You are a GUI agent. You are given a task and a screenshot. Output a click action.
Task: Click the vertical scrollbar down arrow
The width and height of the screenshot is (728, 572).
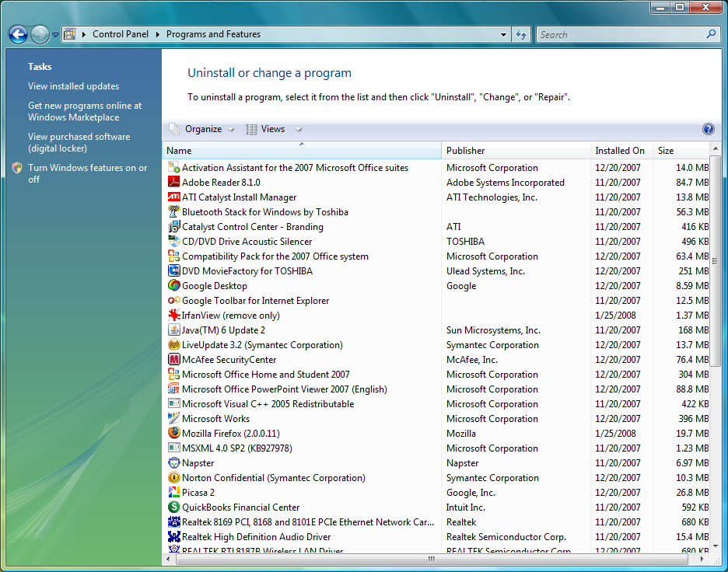716,546
